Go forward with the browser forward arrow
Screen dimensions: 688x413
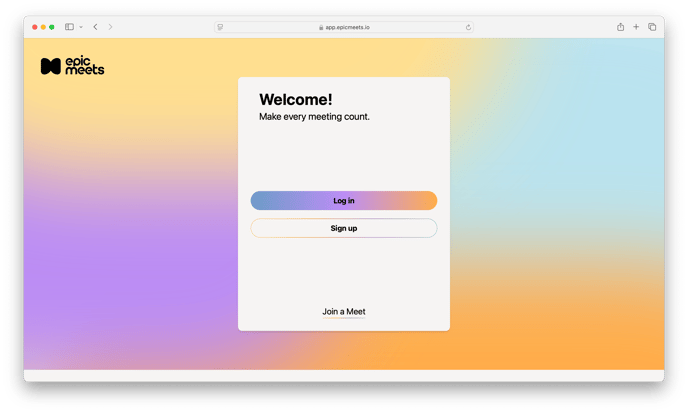[x=110, y=27]
